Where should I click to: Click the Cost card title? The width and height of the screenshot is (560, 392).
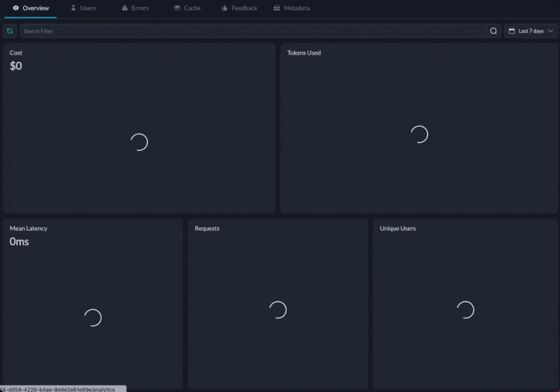click(x=16, y=53)
